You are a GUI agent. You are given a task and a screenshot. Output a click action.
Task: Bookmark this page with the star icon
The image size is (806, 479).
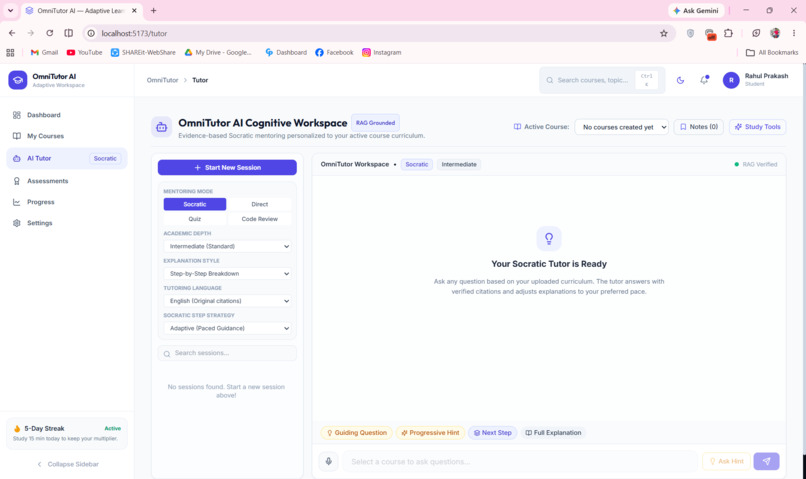664,33
